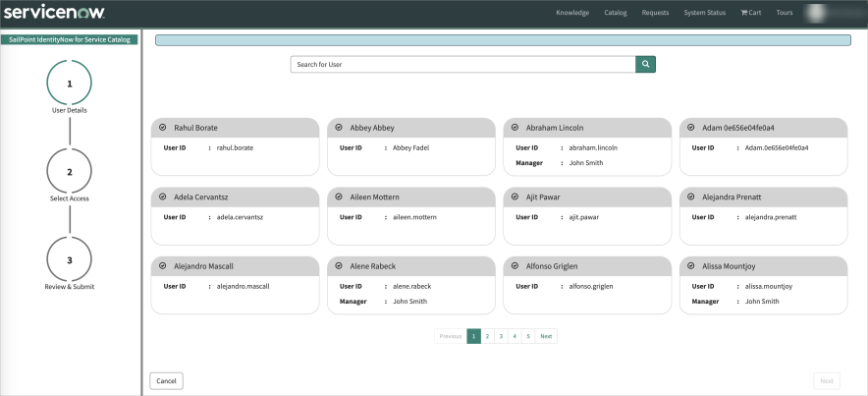This screenshot has width=868, height=396.
Task: Click step 2 Select Access circle
Action: pyautogui.click(x=69, y=172)
